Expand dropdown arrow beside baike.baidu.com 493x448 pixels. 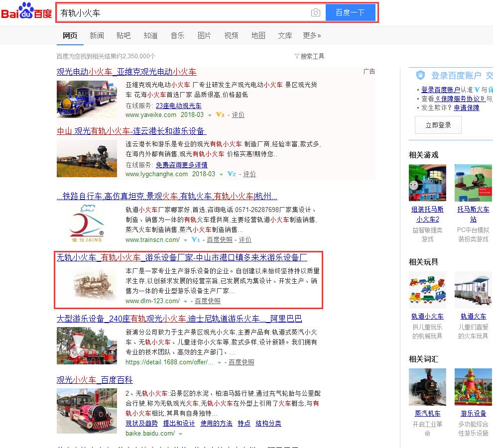tap(181, 434)
